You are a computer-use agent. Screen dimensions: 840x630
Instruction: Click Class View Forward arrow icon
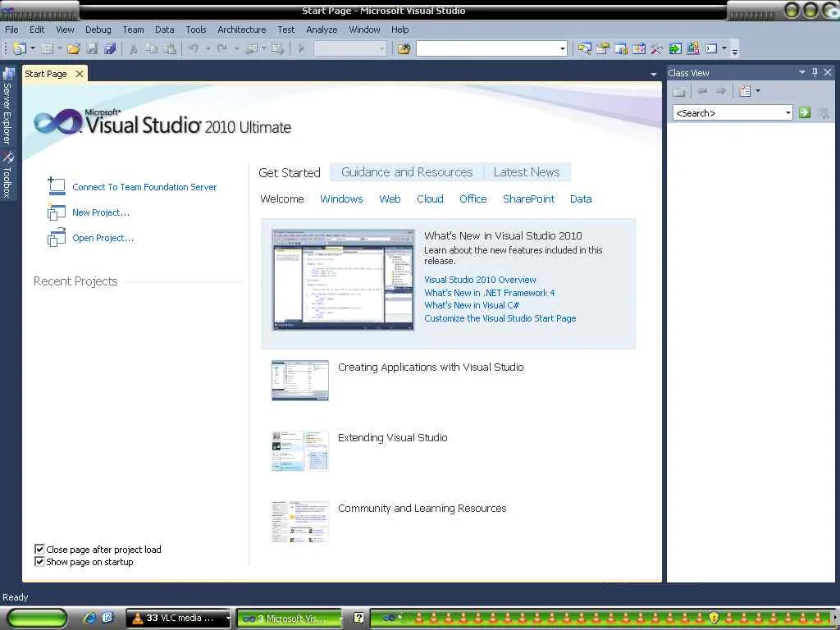(x=721, y=92)
